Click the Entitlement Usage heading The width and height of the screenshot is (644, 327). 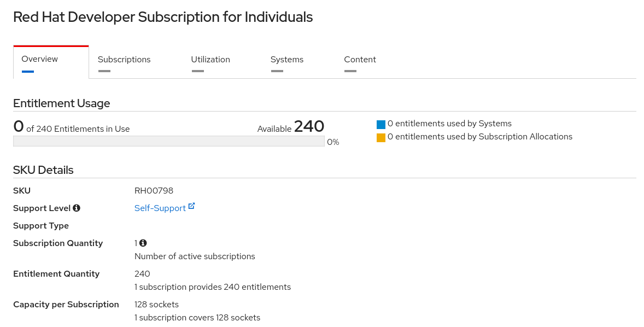pyautogui.click(x=62, y=103)
